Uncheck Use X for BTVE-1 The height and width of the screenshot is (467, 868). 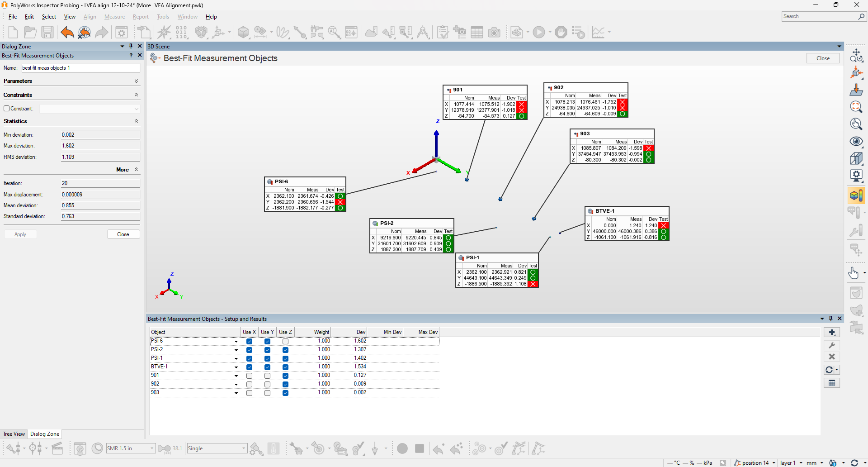[249, 367]
